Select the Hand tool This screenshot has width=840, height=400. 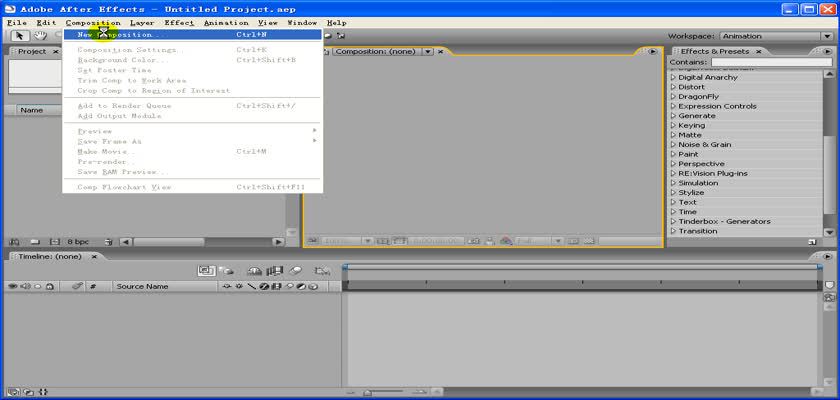[x=40, y=36]
